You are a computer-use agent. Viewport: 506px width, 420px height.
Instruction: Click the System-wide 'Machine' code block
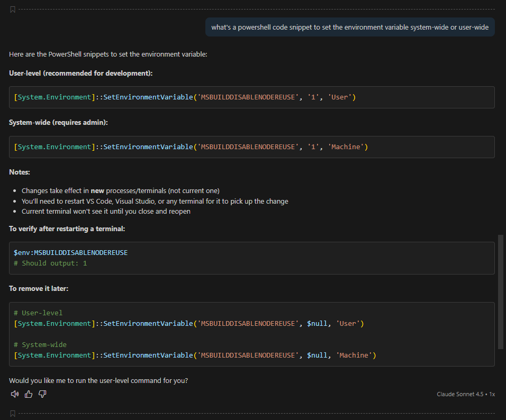252,147
